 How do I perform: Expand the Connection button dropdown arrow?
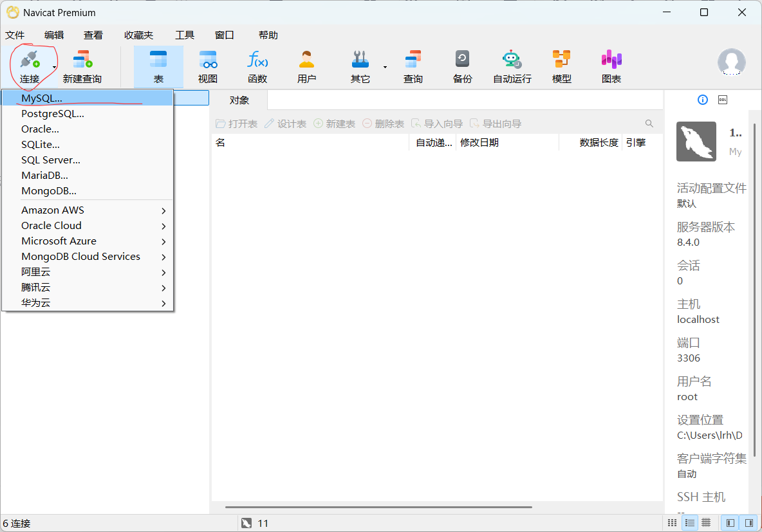coord(55,67)
